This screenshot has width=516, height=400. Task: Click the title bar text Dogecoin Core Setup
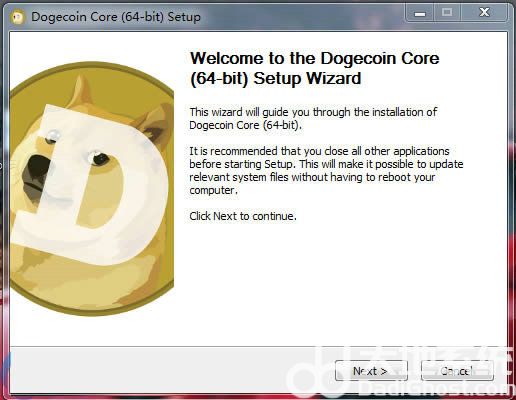(116, 17)
